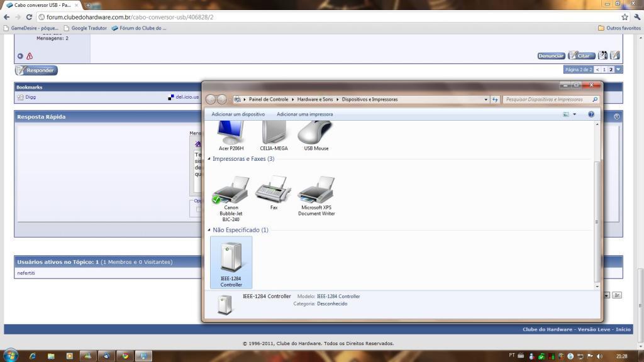
Task: Select the CELIA-MEGA computer device
Action: click(274, 136)
